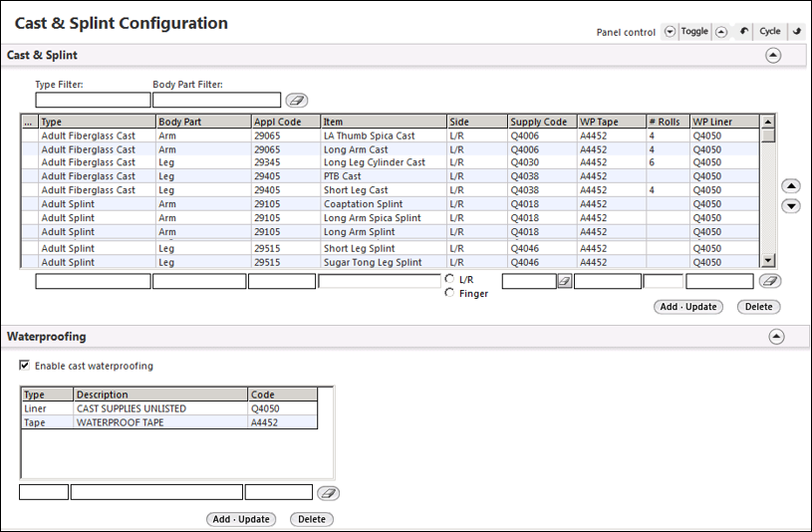Image resolution: width=812 pixels, height=532 pixels.
Task: Click the # Rolls column header
Action: 669,122
